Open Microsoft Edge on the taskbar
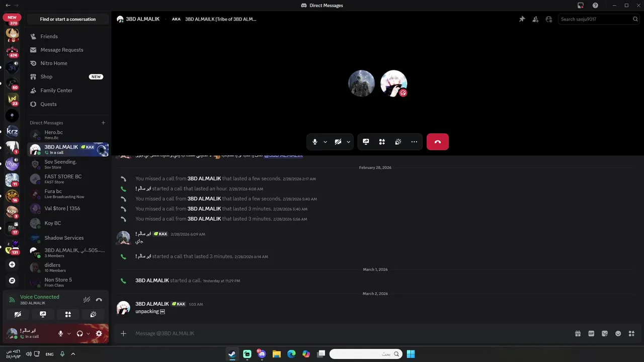 (x=291, y=354)
